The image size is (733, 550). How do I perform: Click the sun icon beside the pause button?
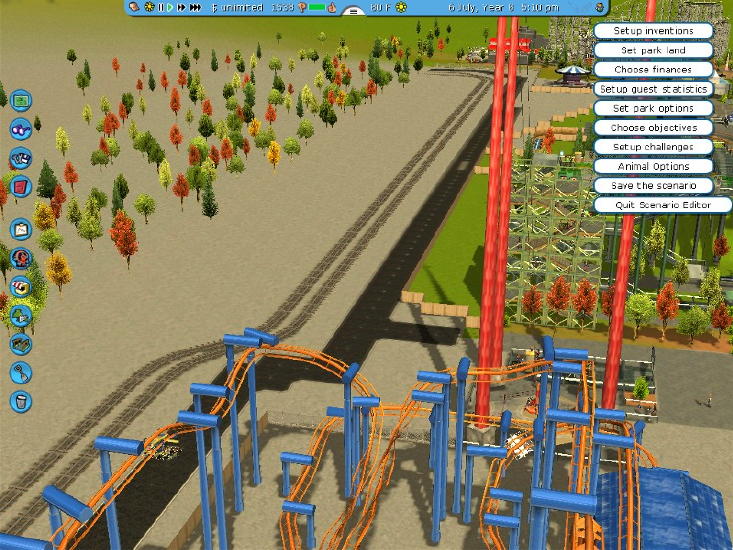coord(150,7)
